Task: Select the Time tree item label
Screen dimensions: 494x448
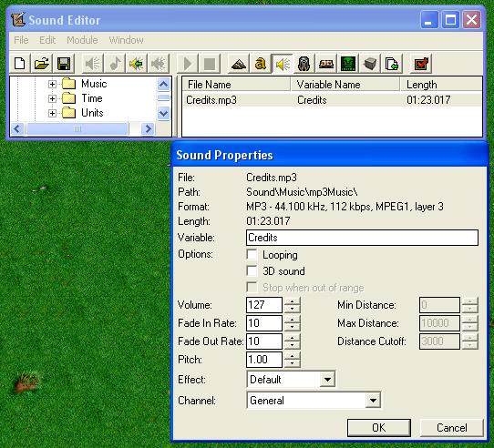Action: click(x=92, y=98)
